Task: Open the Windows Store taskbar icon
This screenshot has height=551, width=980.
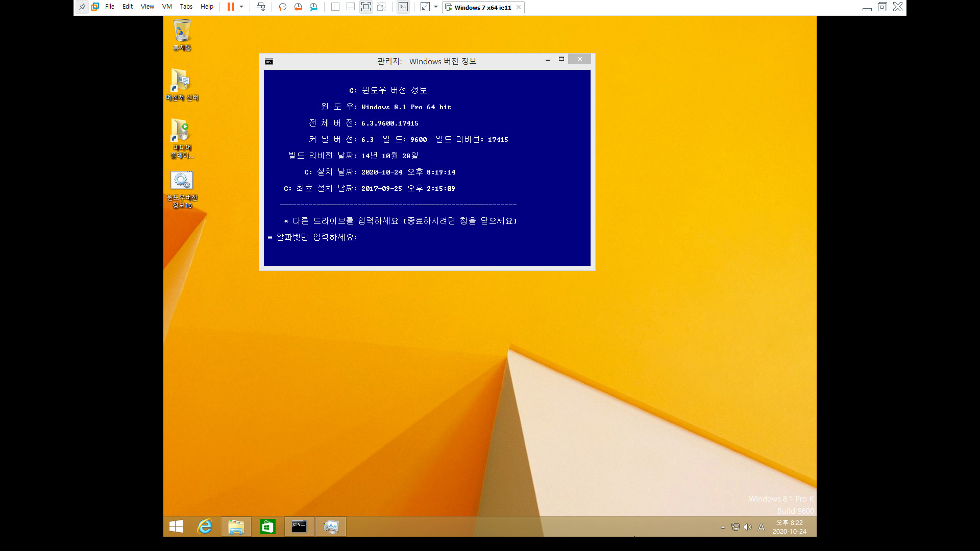Action: coord(267,527)
